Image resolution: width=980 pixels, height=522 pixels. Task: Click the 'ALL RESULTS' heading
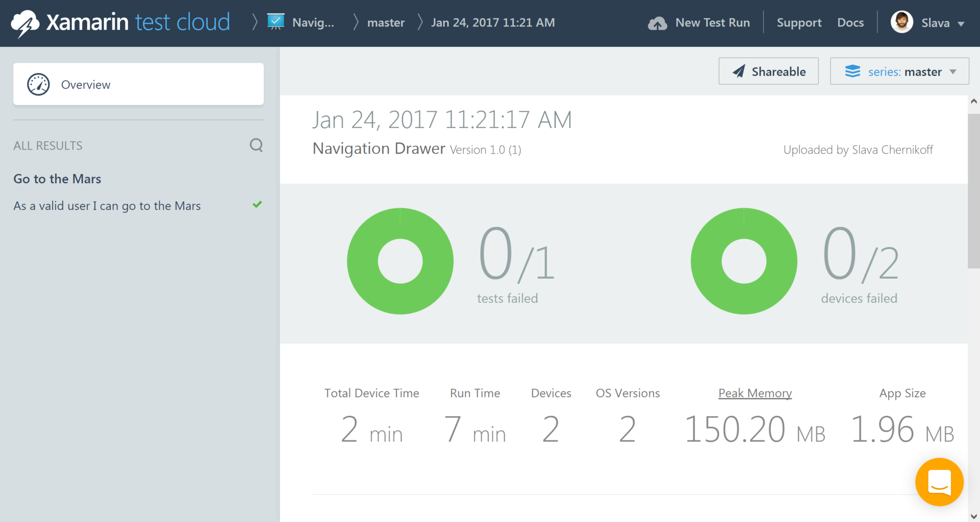48,146
